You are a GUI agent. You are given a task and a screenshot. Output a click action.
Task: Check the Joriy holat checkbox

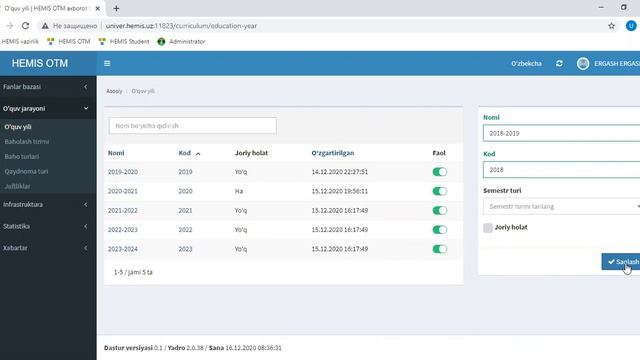(x=488, y=227)
